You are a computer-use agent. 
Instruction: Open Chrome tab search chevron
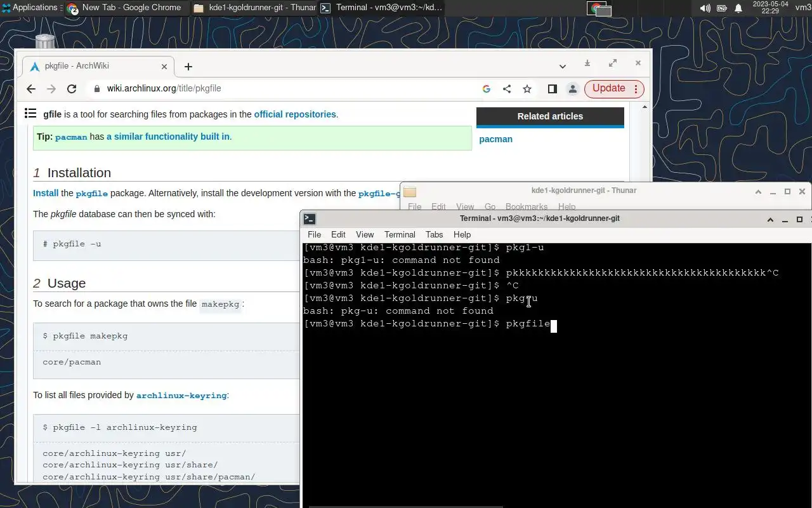tap(562, 66)
